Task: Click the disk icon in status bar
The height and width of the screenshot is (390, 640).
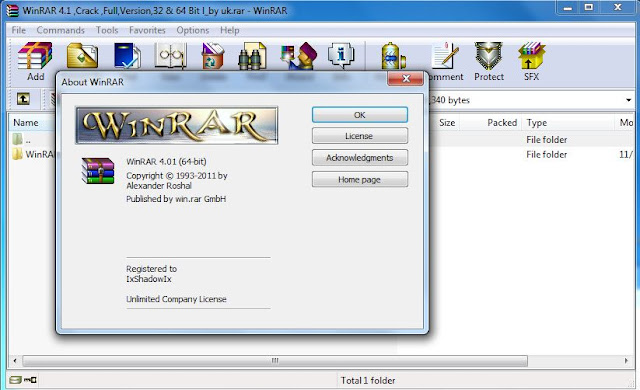Action: [x=16, y=380]
